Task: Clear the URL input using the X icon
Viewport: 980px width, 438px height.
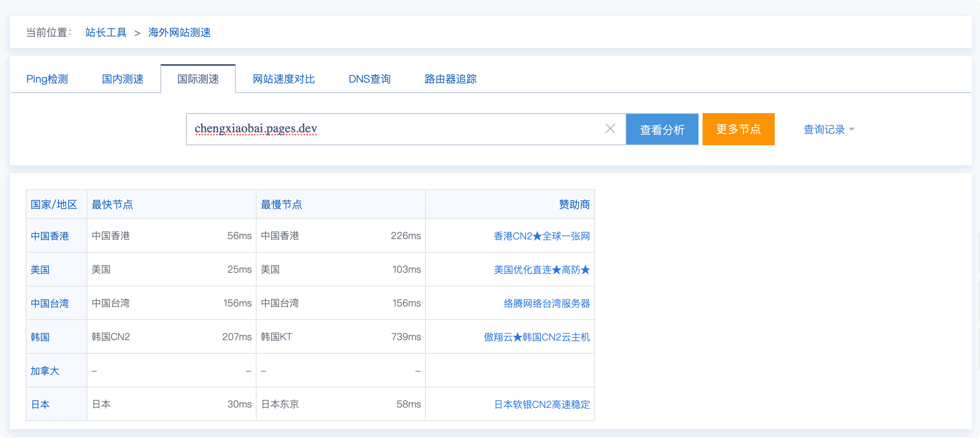Action: tap(610, 129)
